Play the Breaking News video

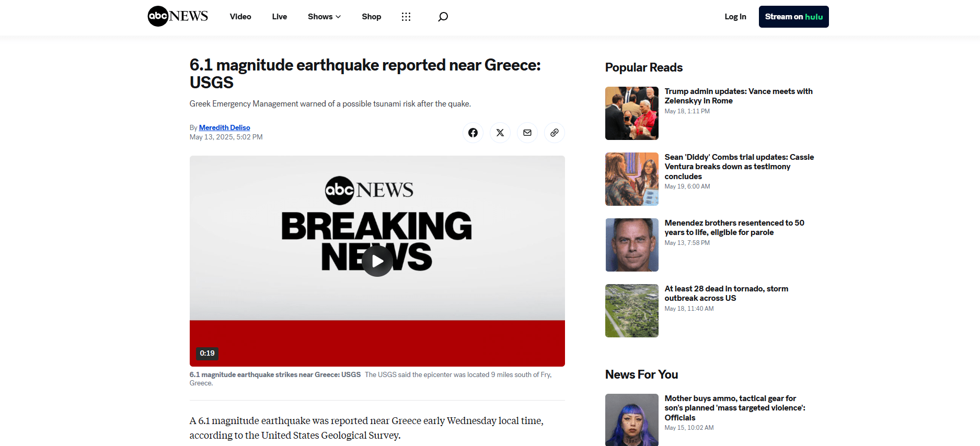click(377, 261)
